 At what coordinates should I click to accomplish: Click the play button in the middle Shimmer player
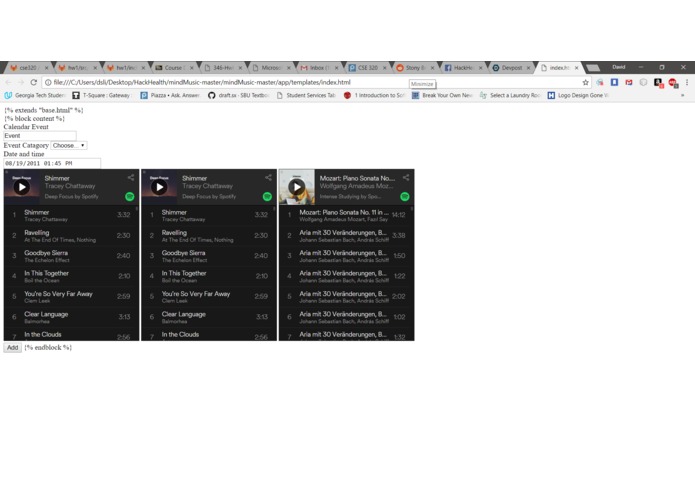click(159, 187)
